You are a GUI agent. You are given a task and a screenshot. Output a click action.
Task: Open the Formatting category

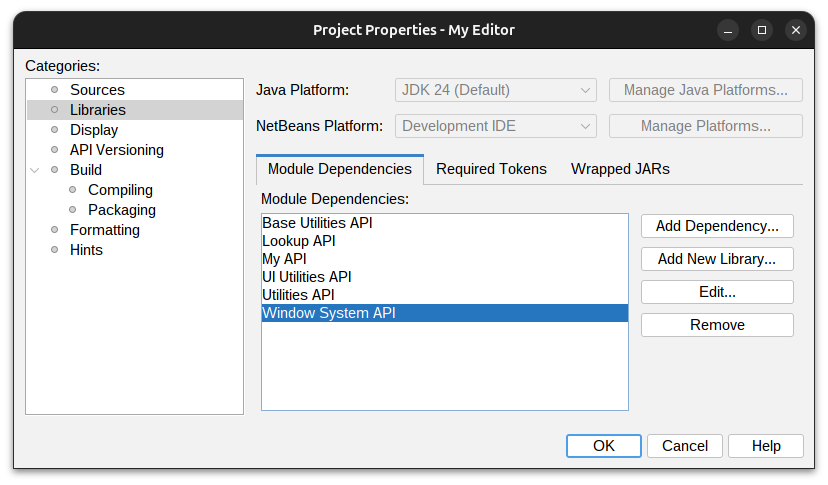[104, 230]
